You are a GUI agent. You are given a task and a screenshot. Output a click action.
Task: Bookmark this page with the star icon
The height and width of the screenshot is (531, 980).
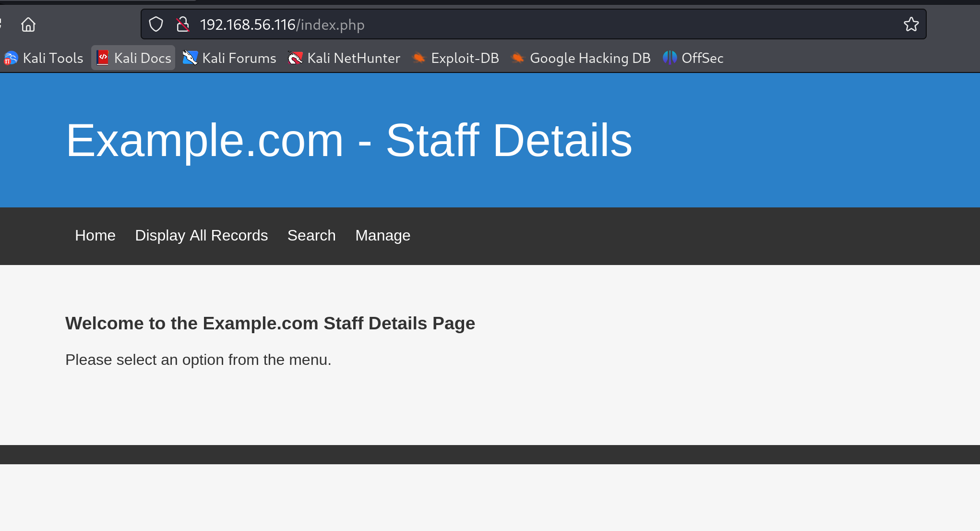(911, 24)
